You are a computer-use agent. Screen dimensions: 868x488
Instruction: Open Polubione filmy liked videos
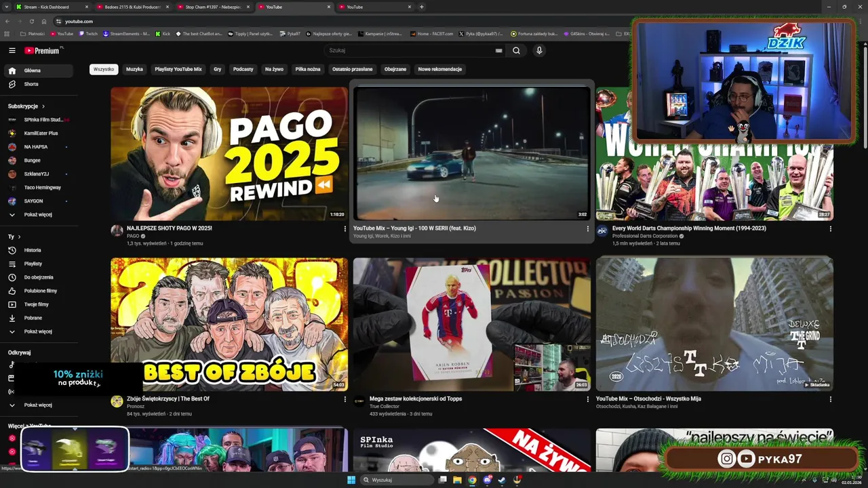pyautogui.click(x=38, y=291)
